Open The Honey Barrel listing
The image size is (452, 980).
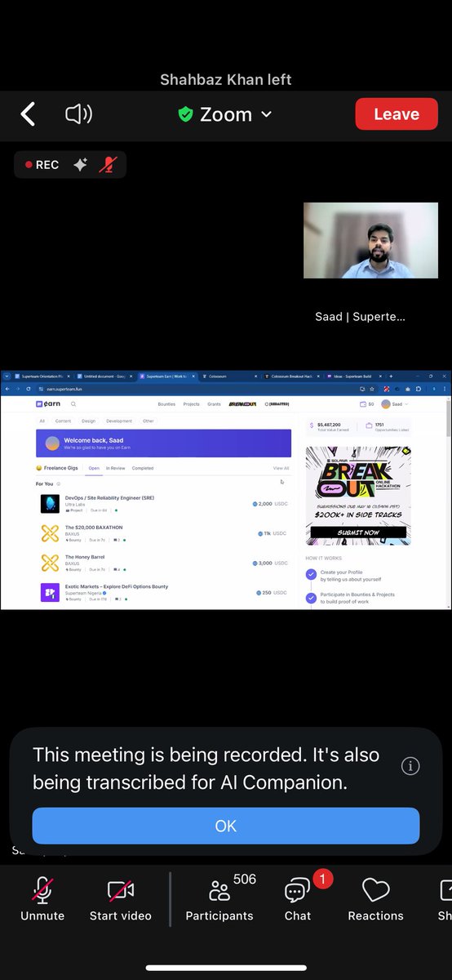pyautogui.click(x=163, y=563)
